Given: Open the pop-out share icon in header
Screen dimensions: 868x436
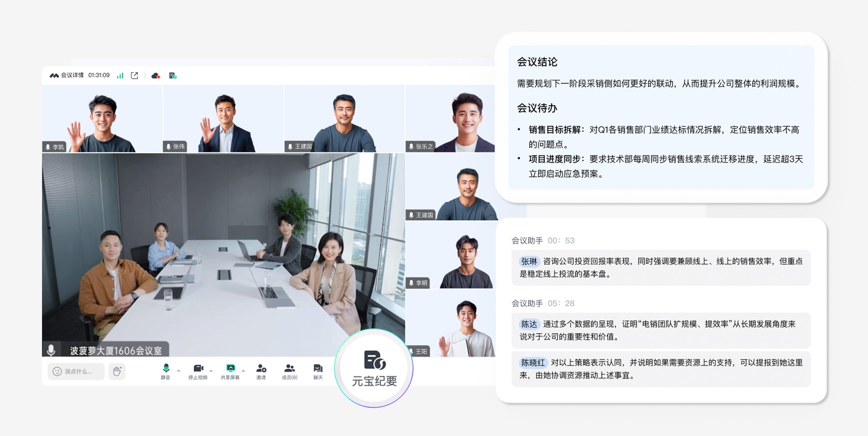Looking at the screenshot, I should (x=135, y=75).
